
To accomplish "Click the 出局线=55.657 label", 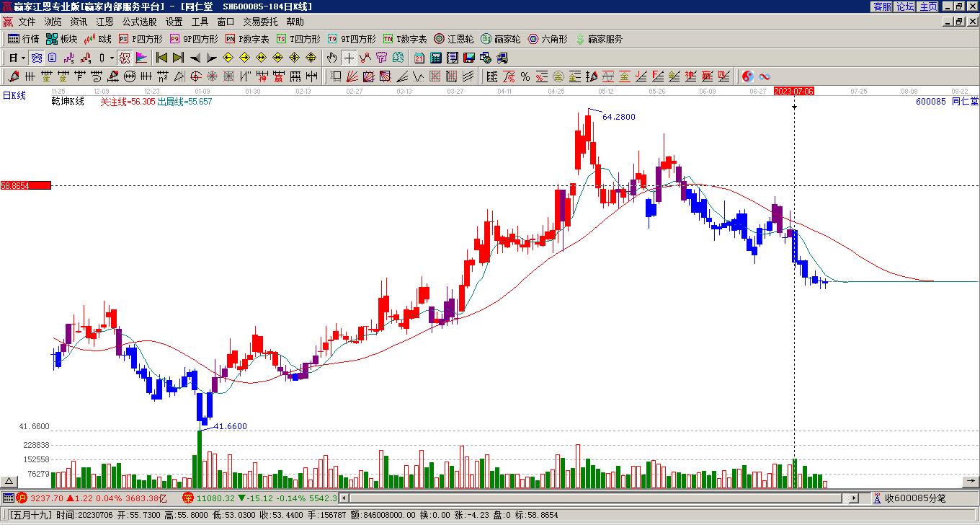I will [x=185, y=102].
